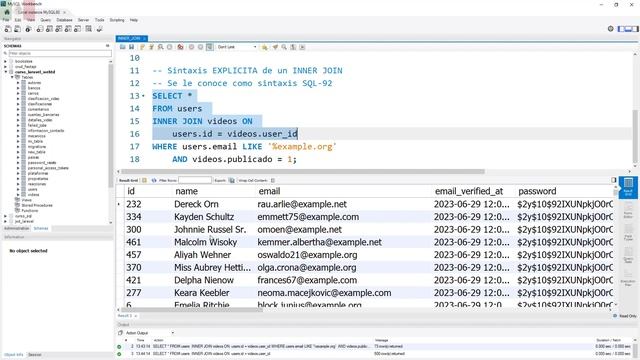Image resolution: width=640 pixels, height=360 pixels.
Task: Click the Export recordset icon
Action: (x=231, y=180)
